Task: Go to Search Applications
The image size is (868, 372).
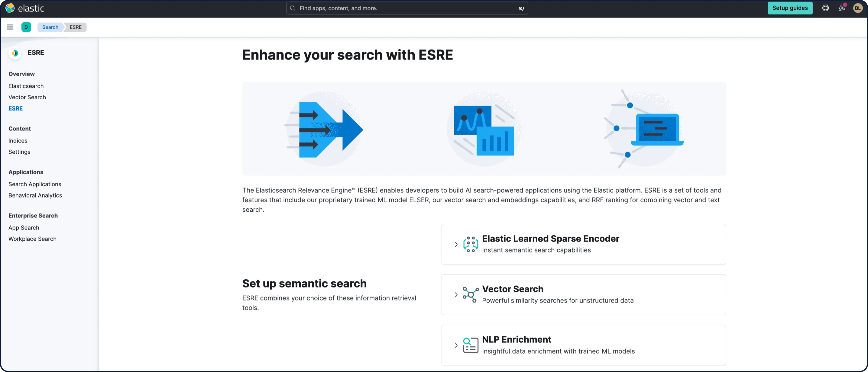Action: pos(35,184)
